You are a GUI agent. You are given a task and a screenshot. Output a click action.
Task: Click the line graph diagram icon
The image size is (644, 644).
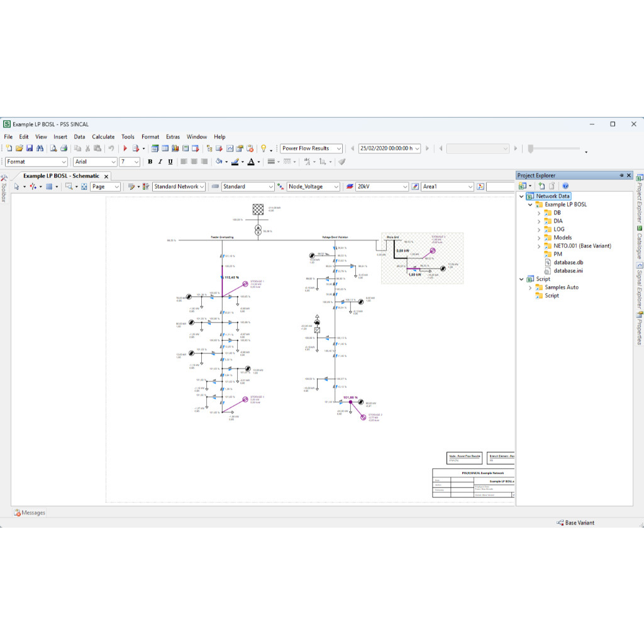[230, 148]
